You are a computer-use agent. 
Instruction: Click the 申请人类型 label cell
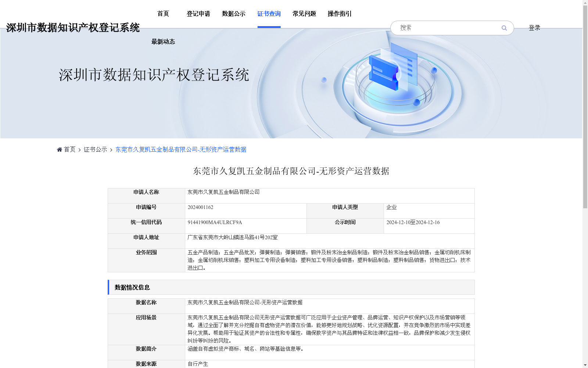click(x=345, y=211)
